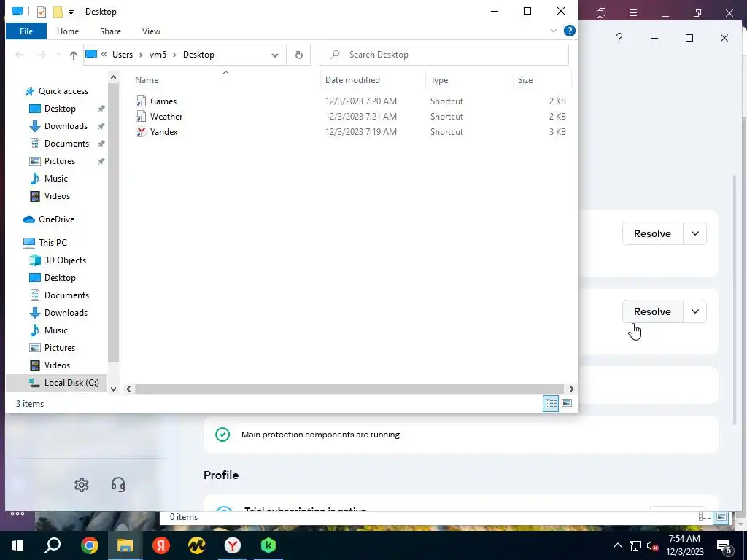
Task: Click the Refresh button in address bar
Action: coord(298,55)
